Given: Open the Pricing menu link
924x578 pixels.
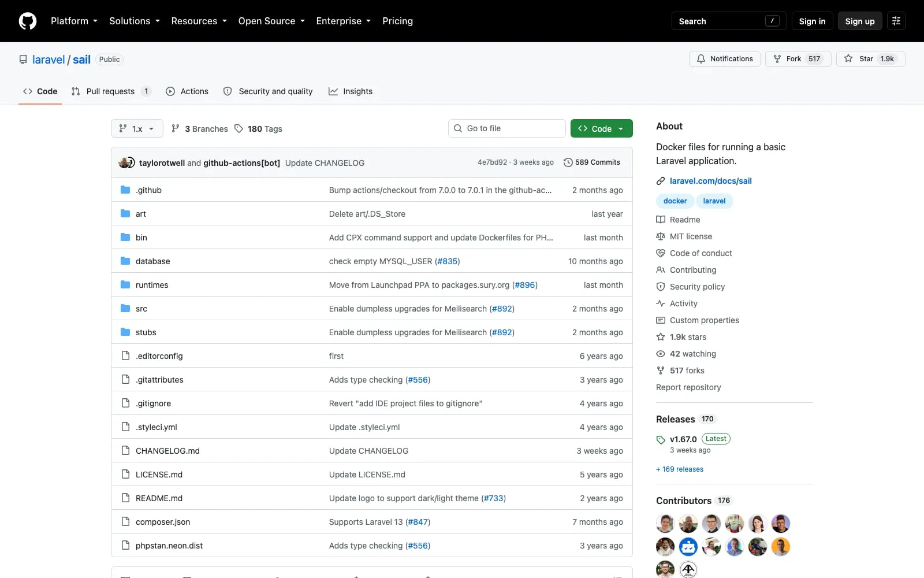Looking at the screenshot, I should pos(397,21).
